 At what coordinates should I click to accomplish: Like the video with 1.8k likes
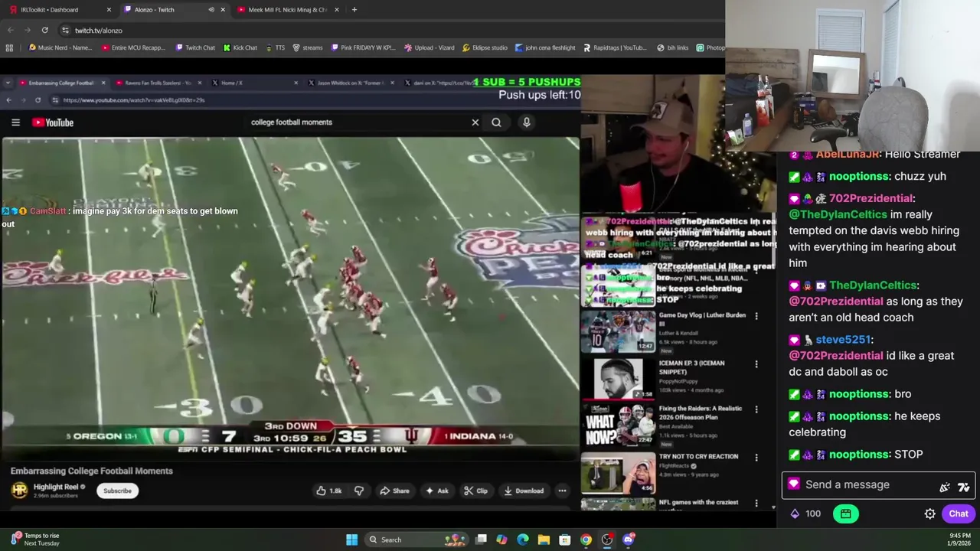click(329, 491)
